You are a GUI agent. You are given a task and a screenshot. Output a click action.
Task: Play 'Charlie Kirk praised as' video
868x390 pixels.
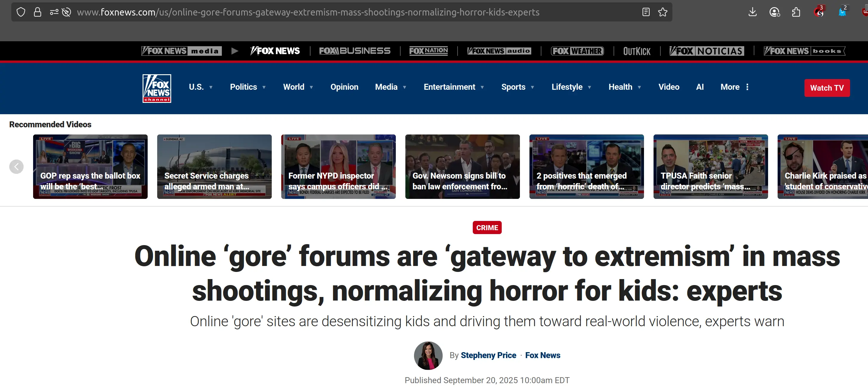(822, 166)
